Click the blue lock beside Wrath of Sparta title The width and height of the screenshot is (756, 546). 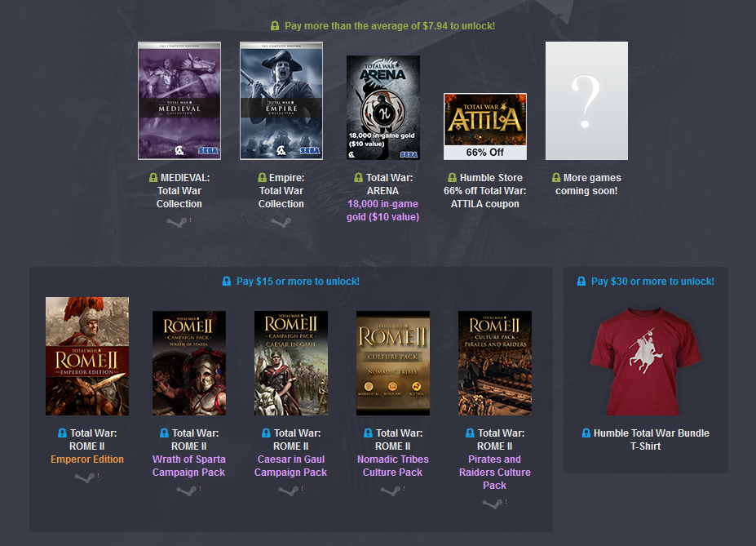tap(165, 433)
